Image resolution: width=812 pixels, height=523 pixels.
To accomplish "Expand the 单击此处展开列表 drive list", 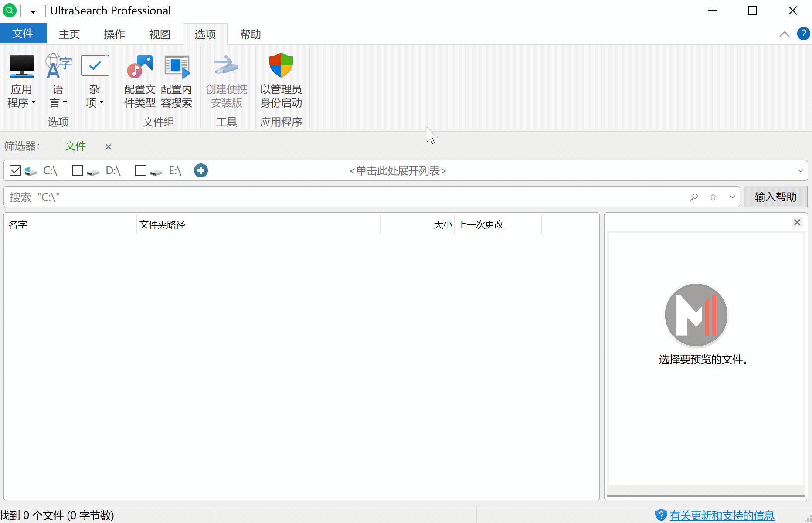I will tap(398, 170).
